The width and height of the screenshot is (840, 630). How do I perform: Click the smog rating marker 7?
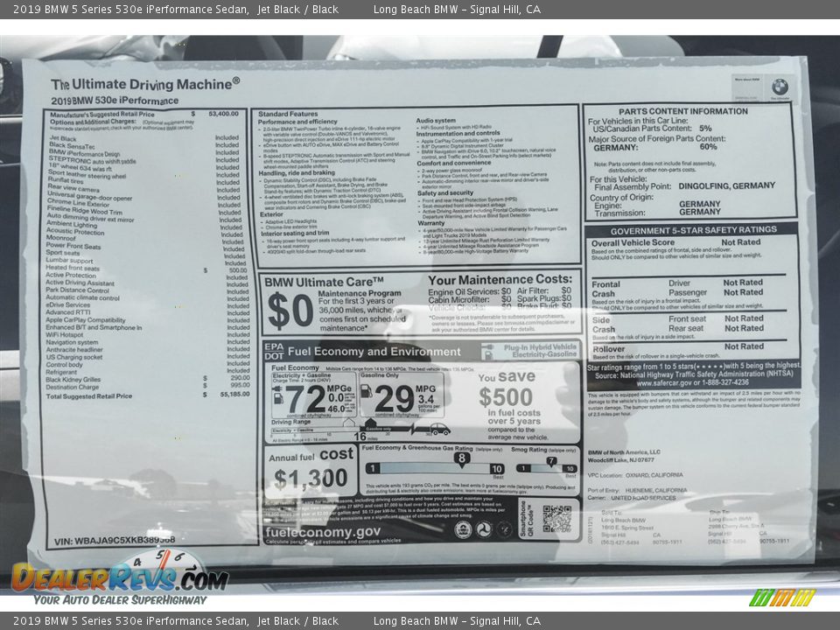[x=550, y=461]
